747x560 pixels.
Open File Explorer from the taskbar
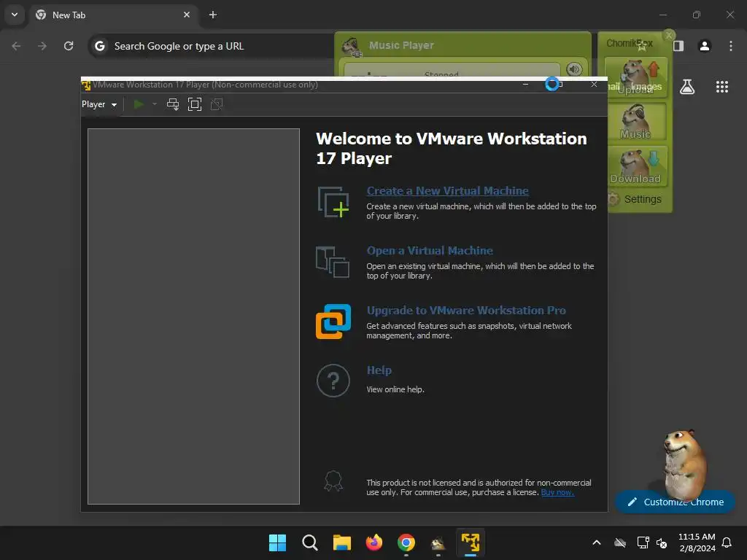(x=341, y=542)
